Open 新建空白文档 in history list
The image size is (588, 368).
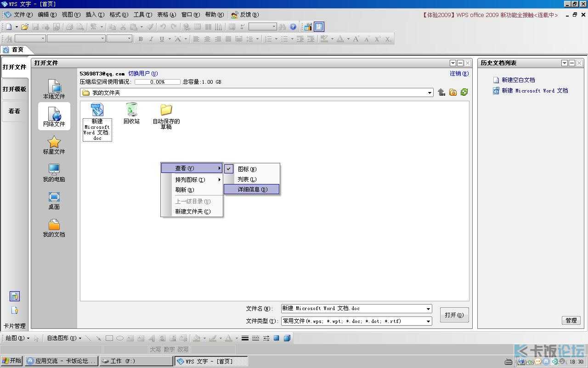coord(518,80)
